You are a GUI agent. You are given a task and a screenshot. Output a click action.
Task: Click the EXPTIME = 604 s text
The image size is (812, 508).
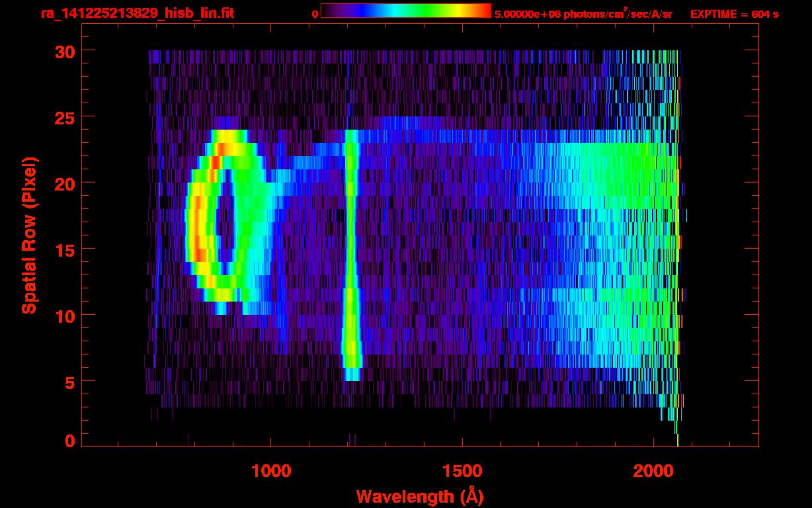[734, 14]
